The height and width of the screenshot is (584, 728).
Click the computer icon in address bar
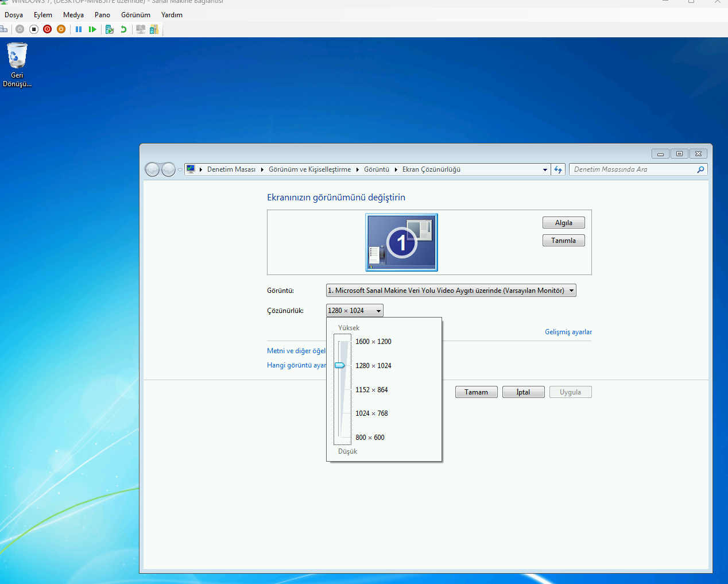(191, 169)
